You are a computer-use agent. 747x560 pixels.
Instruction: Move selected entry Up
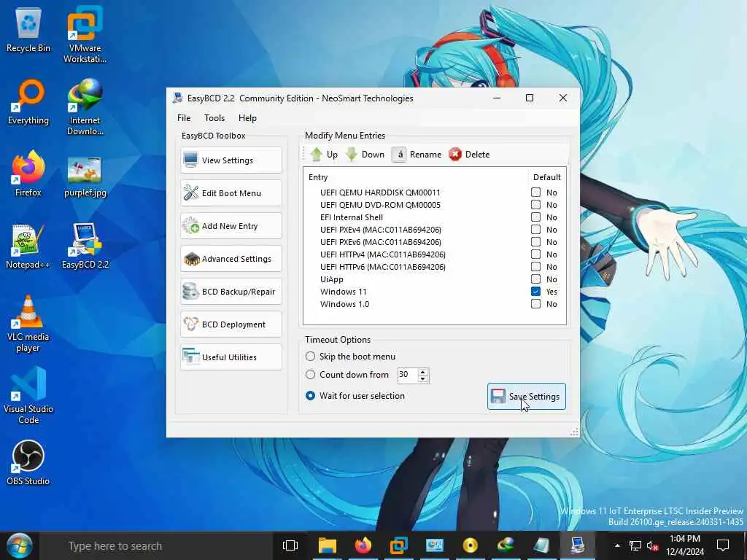324,155
